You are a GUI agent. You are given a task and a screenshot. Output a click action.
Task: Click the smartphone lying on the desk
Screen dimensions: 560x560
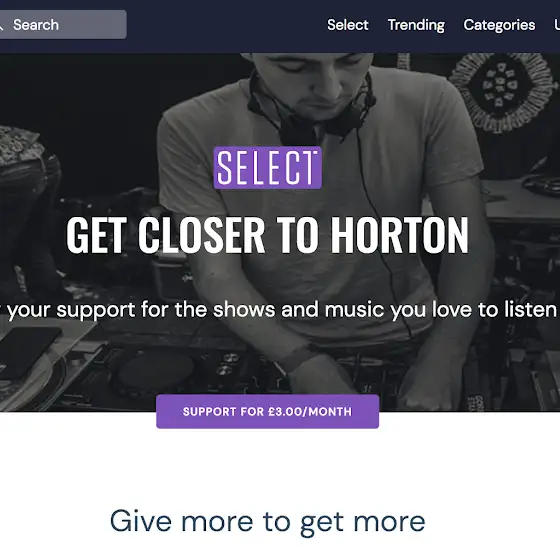pos(29,352)
